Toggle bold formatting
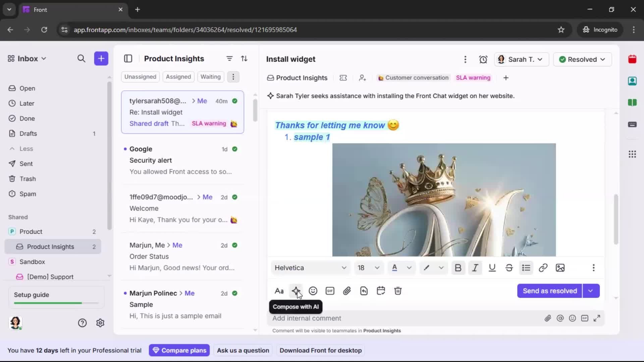The image size is (644, 362). point(458,268)
